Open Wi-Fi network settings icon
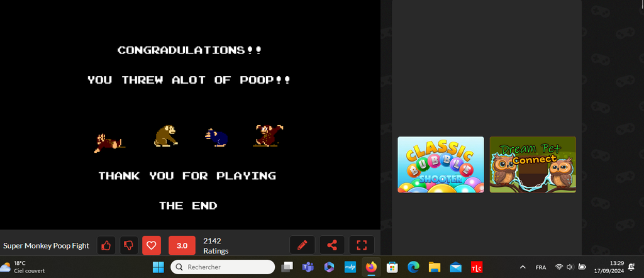644x278 pixels. [558, 267]
